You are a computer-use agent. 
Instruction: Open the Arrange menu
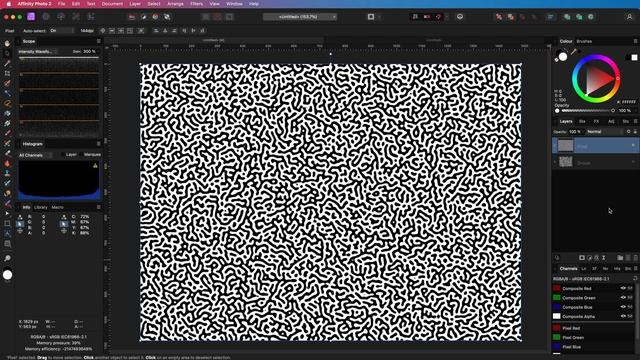pyautogui.click(x=176, y=4)
